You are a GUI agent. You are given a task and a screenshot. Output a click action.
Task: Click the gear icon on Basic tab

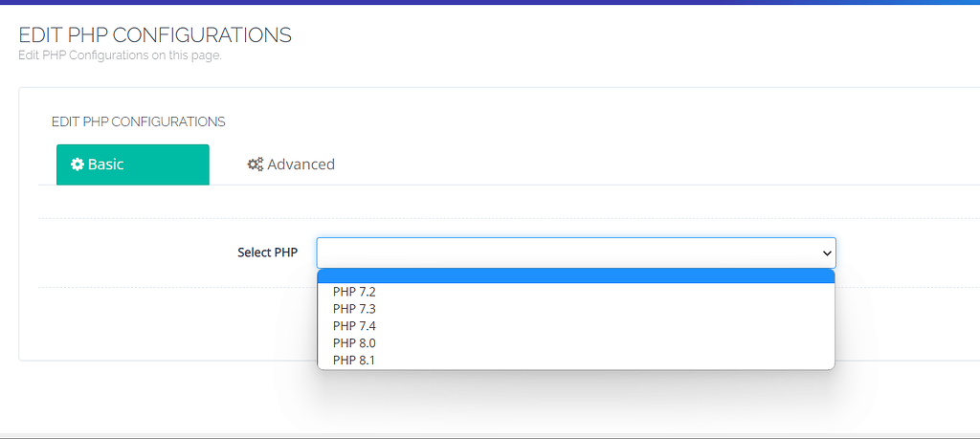click(78, 165)
